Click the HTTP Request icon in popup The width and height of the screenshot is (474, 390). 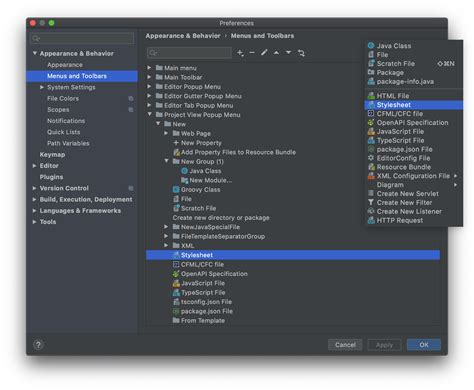click(371, 220)
